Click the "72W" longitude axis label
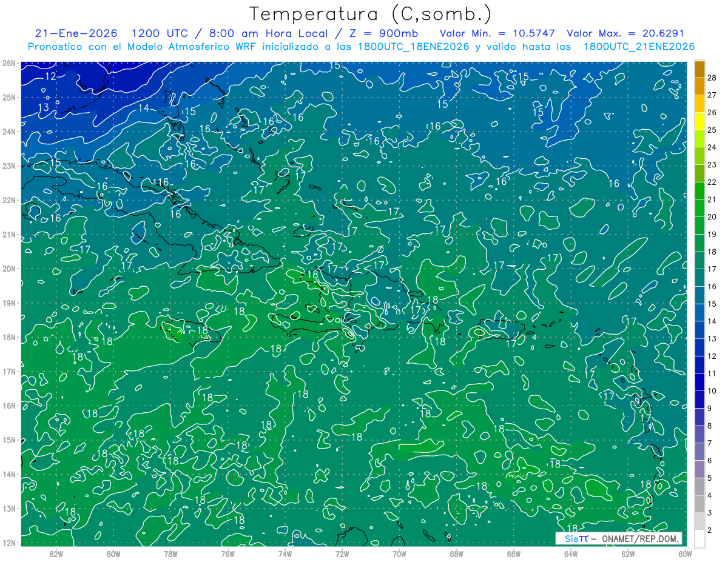This screenshot has height=562, width=728. tap(342, 554)
